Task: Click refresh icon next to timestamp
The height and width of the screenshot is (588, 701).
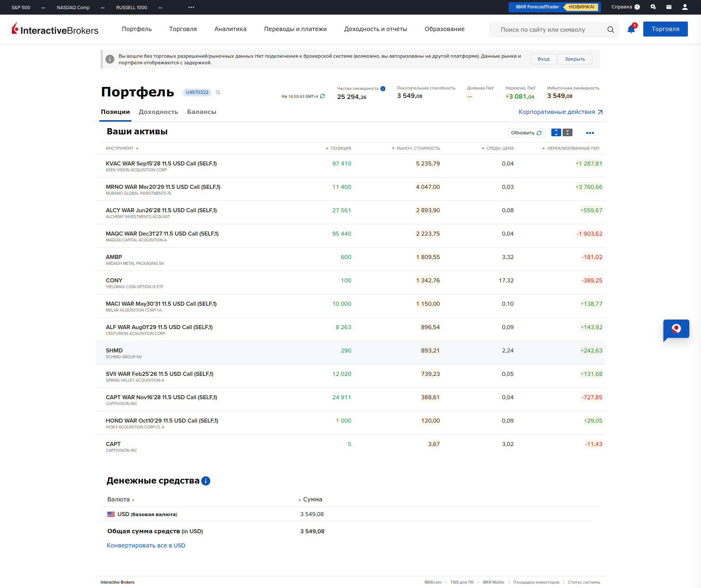Action: 322,96
